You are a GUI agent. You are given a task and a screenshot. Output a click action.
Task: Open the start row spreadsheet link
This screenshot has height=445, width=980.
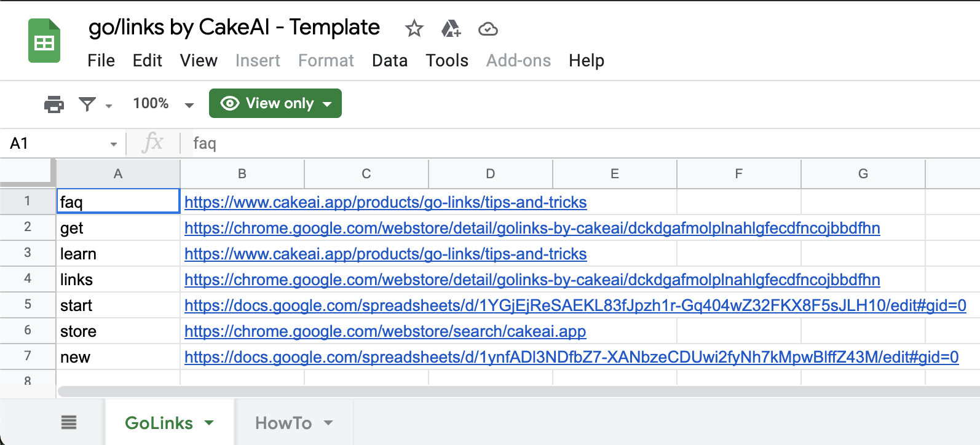pos(575,305)
